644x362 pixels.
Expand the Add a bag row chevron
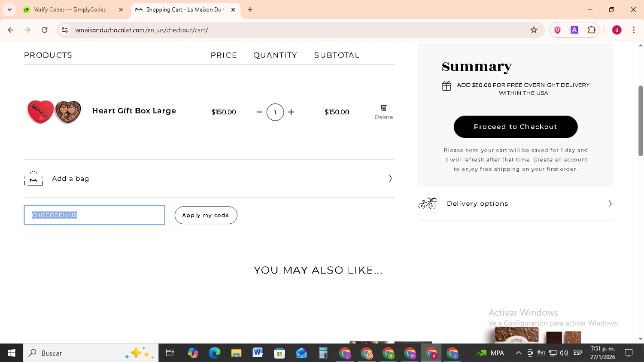pos(390,179)
